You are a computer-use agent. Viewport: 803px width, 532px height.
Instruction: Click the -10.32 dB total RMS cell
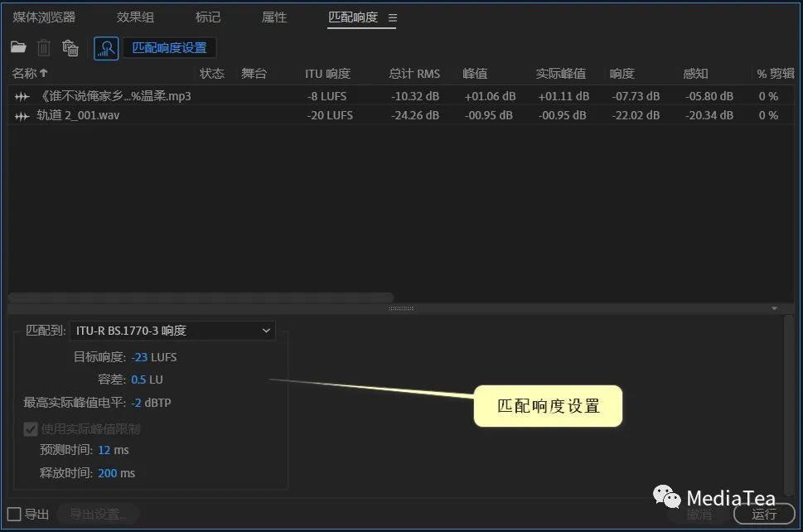click(x=415, y=96)
